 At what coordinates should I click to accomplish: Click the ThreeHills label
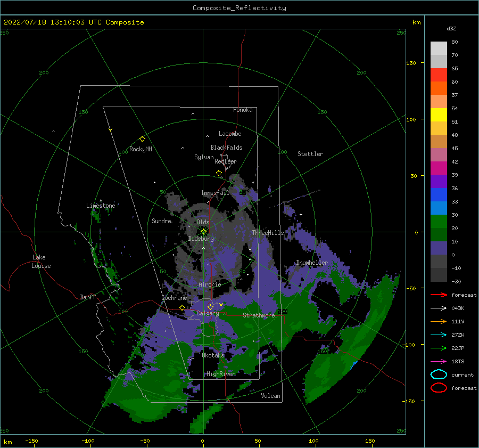tap(268, 233)
